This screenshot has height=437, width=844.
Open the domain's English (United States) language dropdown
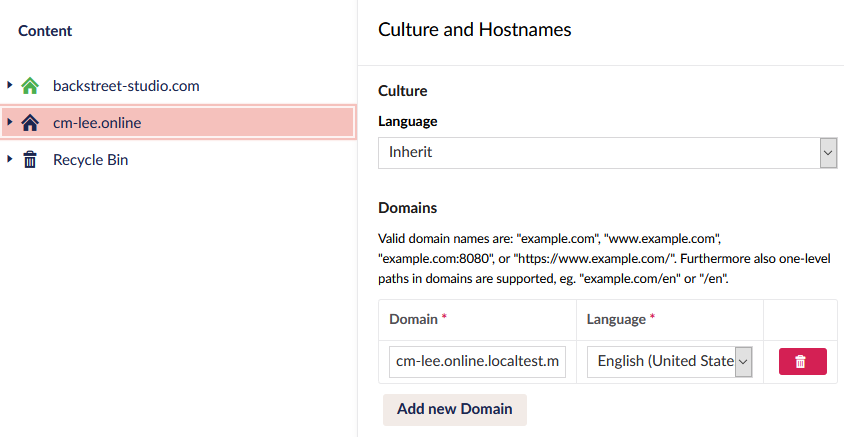pos(669,362)
